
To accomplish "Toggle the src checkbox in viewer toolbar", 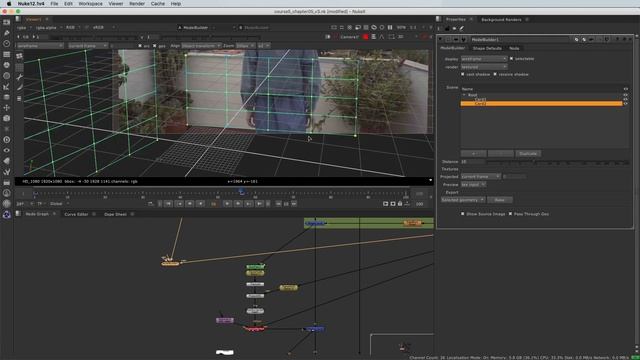I will coord(140,46).
